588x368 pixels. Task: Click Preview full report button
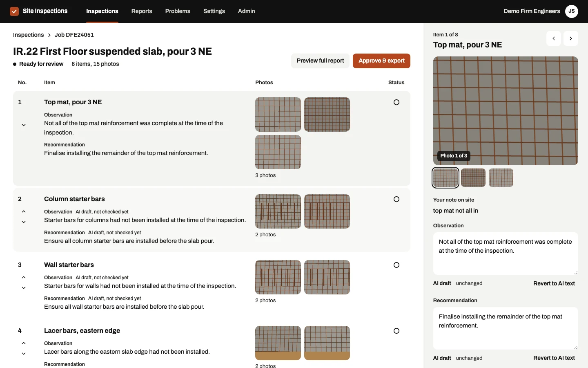(x=320, y=61)
